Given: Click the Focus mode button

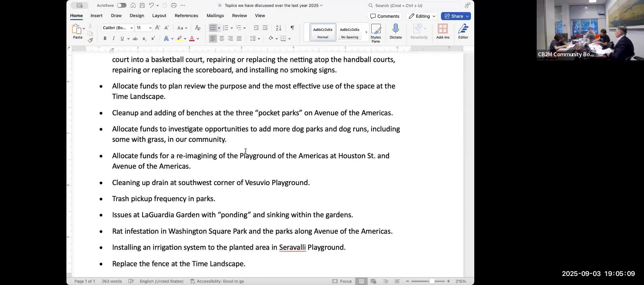Looking at the screenshot, I should point(342,281).
